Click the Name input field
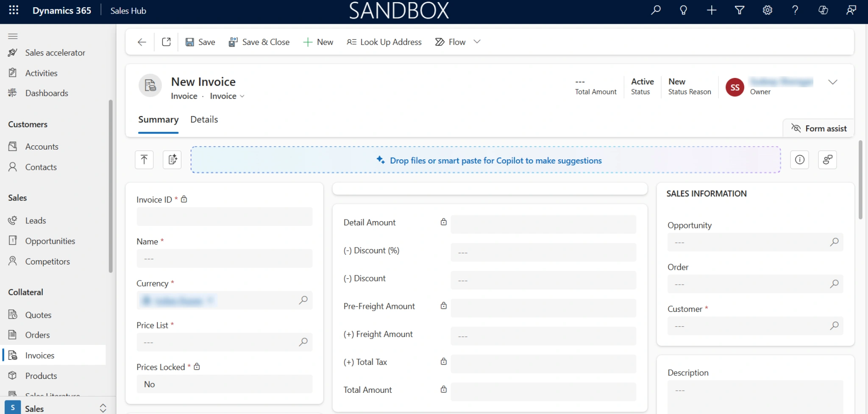 click(x=224, y=258)
